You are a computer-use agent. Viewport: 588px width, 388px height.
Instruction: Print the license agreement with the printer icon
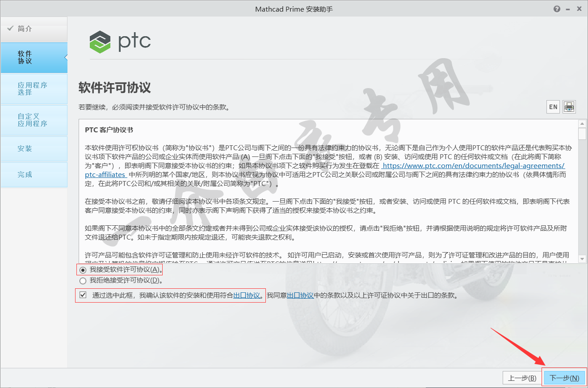tap(569, 107)
